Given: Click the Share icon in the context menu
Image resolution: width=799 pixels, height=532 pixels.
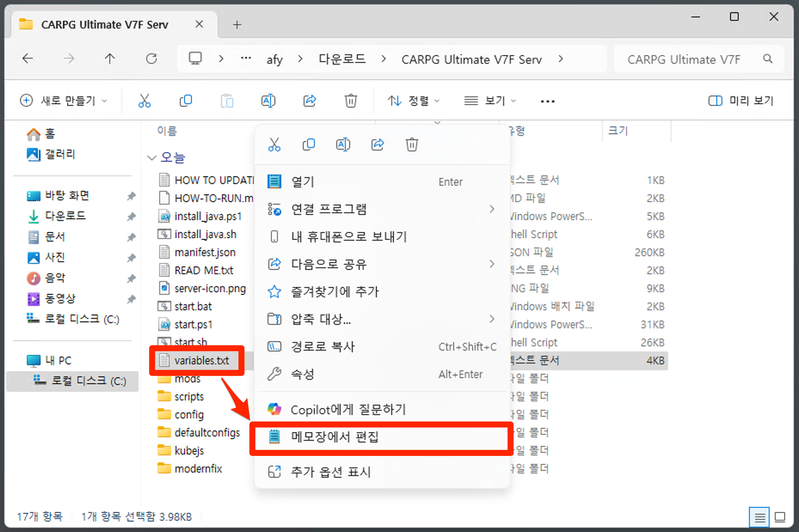Looking at the screenshot, I should (378, 145).
